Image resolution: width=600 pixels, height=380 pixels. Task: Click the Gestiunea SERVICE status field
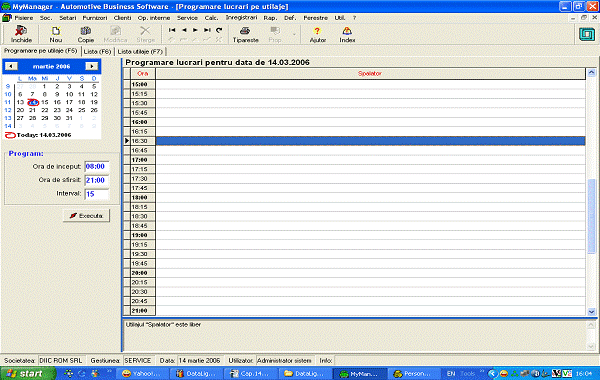coord(138,360)
